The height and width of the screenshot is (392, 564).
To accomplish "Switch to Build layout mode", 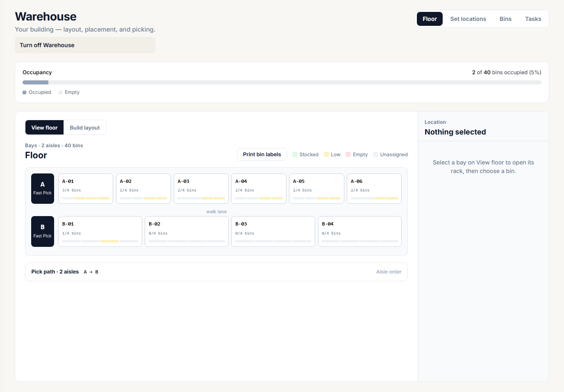I will click(x=85, y=128).
